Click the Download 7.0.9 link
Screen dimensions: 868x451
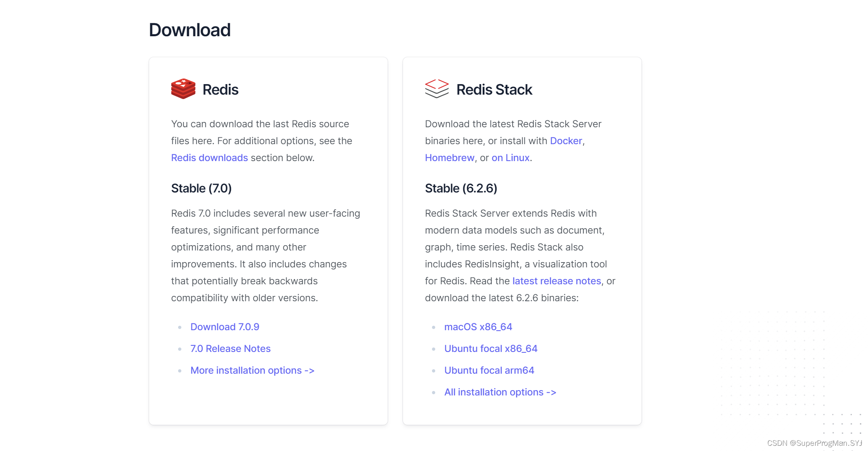coord(224,327)
